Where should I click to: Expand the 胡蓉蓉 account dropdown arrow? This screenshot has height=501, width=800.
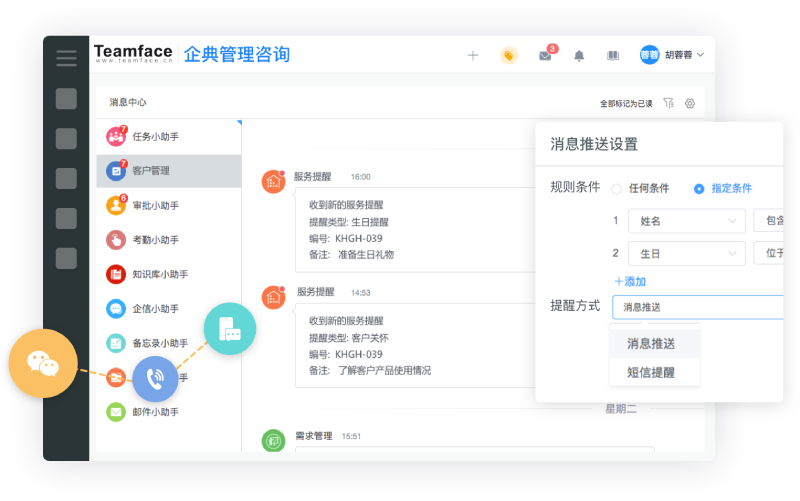click(701, 55)
